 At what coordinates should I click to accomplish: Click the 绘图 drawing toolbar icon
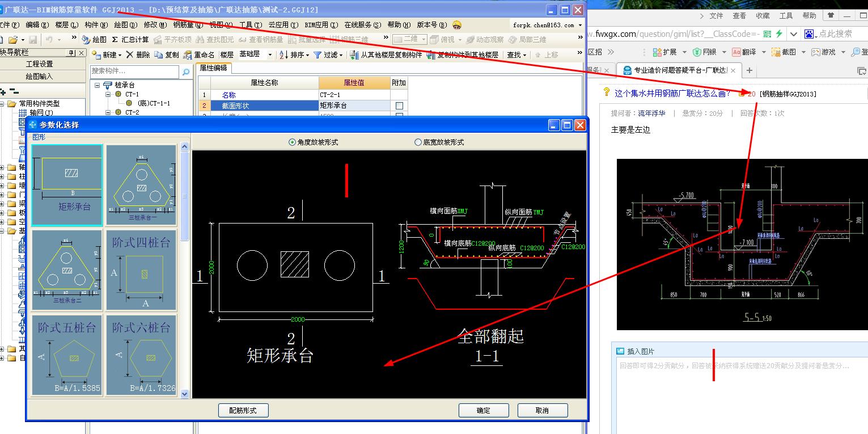click(86, 40)
